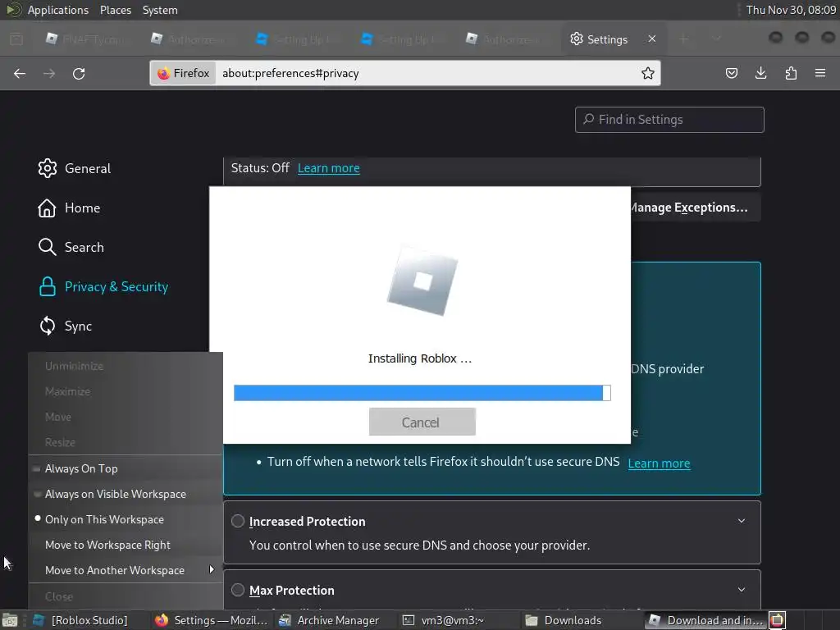
Task: Bookmark this page with the star icon
Action: coord(648,73)
